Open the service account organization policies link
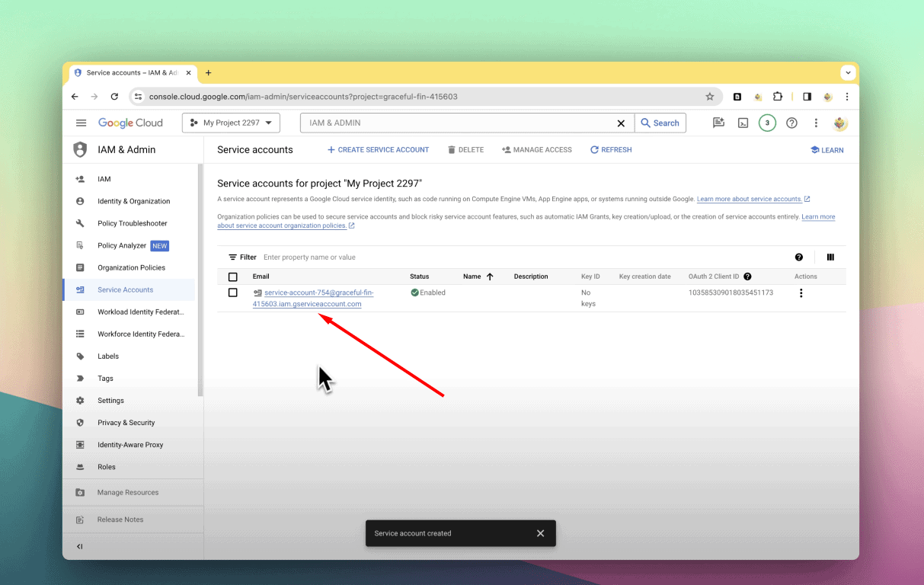The width and height of the screenshot is (924, 585). (x=282, y=225)
